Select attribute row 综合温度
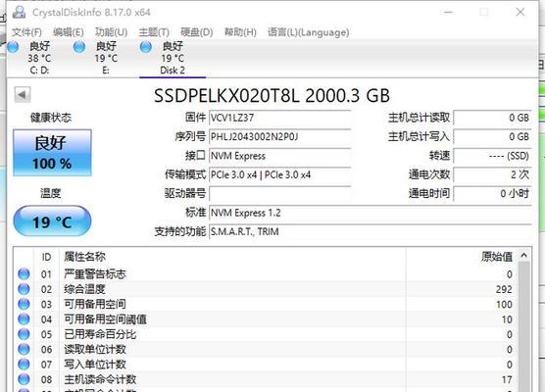545x392 pixels. tap(266, 289)
